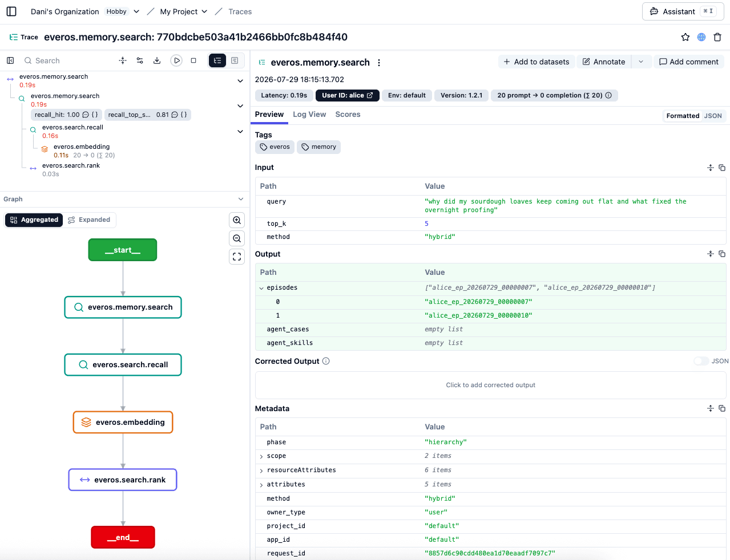The image size is (730, 560).
Task: Go to Traces breadcrumb
Action: tap(240, 11)
